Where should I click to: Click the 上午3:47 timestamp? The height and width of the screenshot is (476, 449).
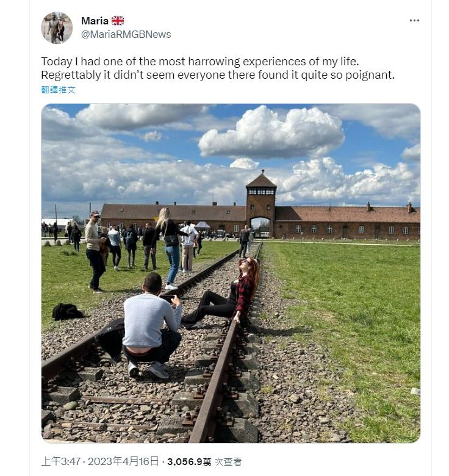[x=60, y=461]
